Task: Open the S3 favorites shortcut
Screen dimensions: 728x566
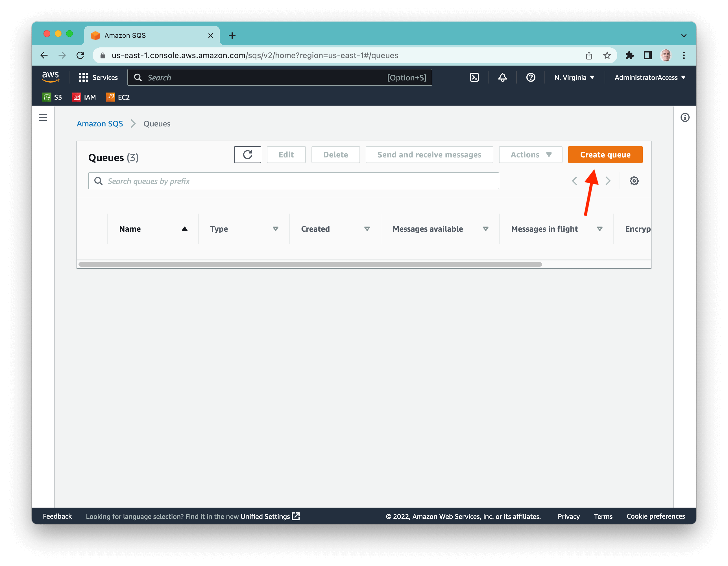Action: (x=52, y=97)
